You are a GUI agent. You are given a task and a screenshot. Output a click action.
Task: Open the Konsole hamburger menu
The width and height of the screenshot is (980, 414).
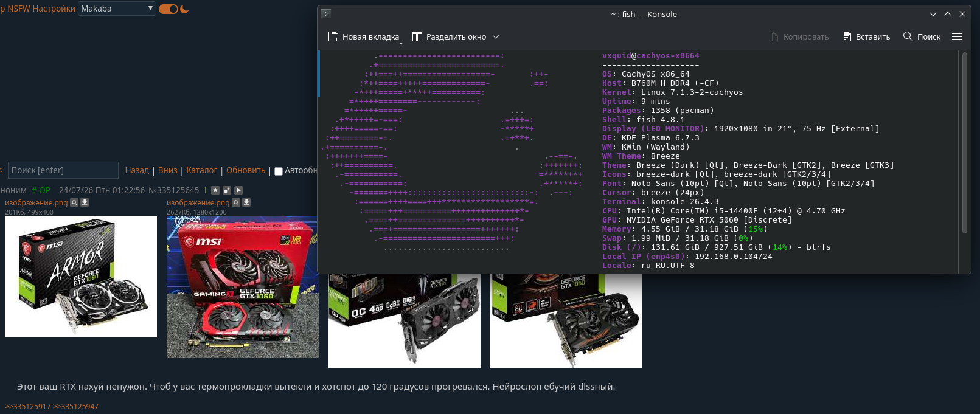(957, 36)
